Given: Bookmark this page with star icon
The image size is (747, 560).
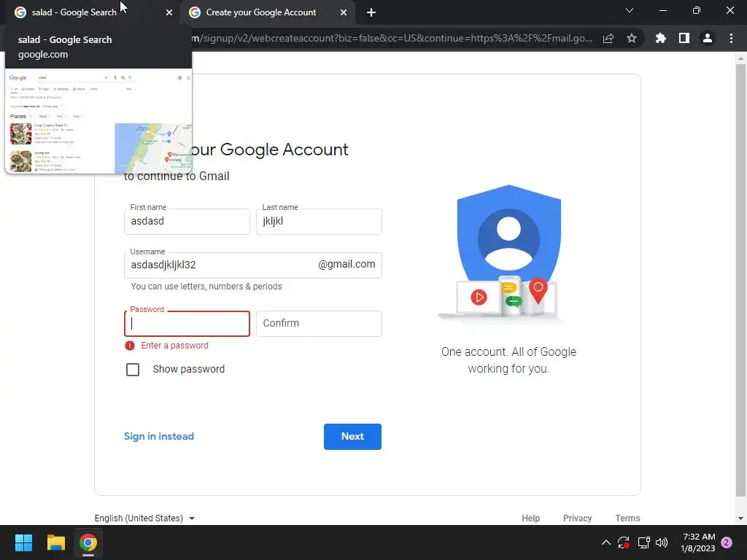Looking at the screenshot, I should click(x=632, y=38).
